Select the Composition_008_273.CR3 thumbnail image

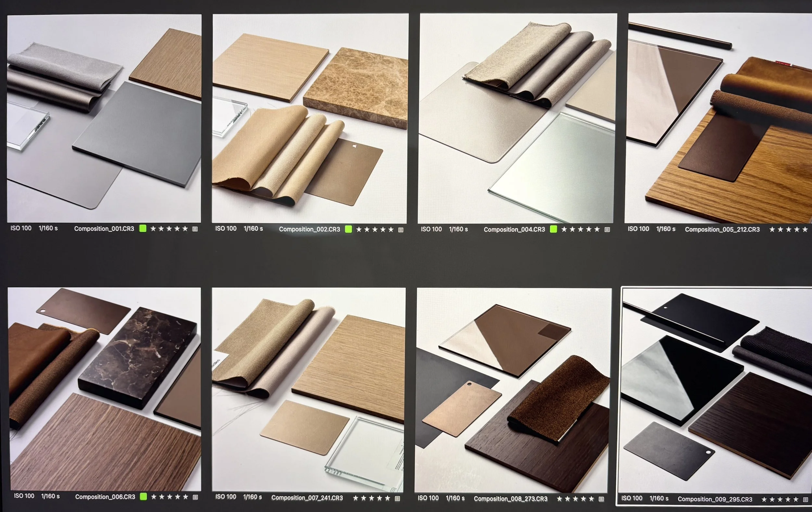pos(513,390)
